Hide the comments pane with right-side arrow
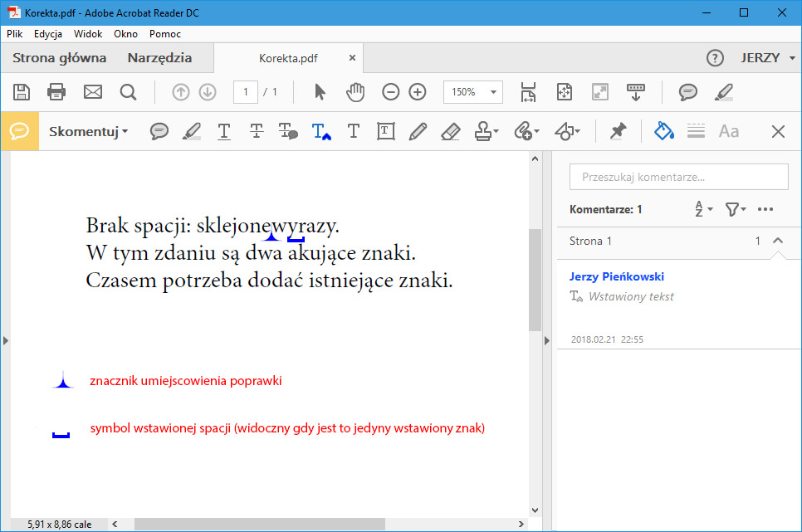The image size is (802, 532). 546,341
